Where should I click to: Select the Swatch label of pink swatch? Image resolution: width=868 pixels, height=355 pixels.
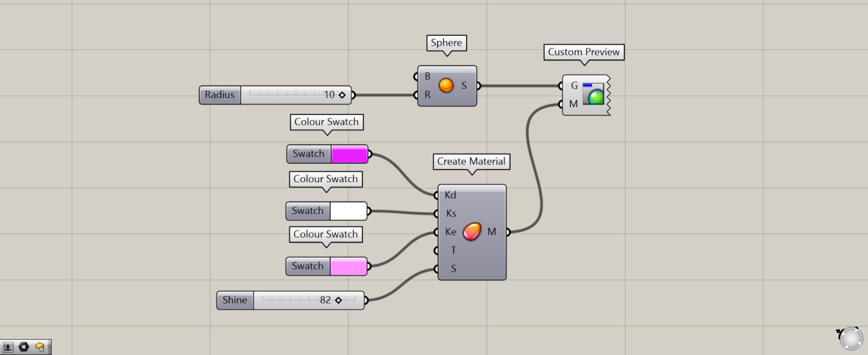[307, 266]
